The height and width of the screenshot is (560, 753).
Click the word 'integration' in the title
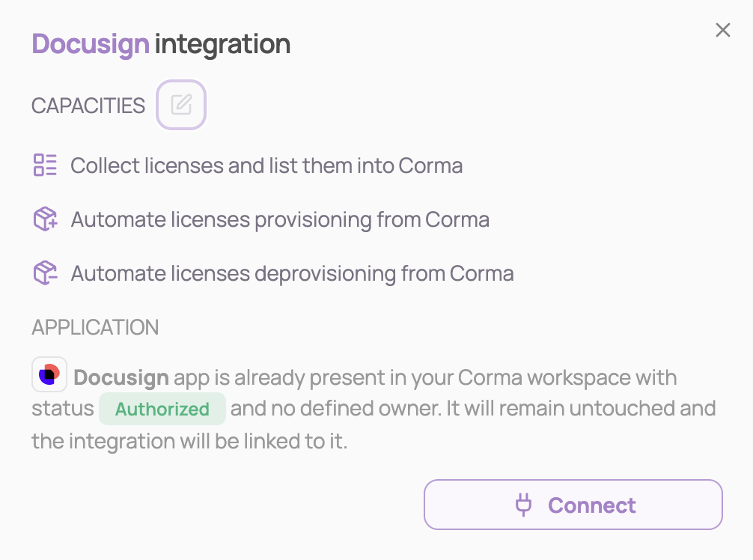pyautogui.click(x=222, y=44)
